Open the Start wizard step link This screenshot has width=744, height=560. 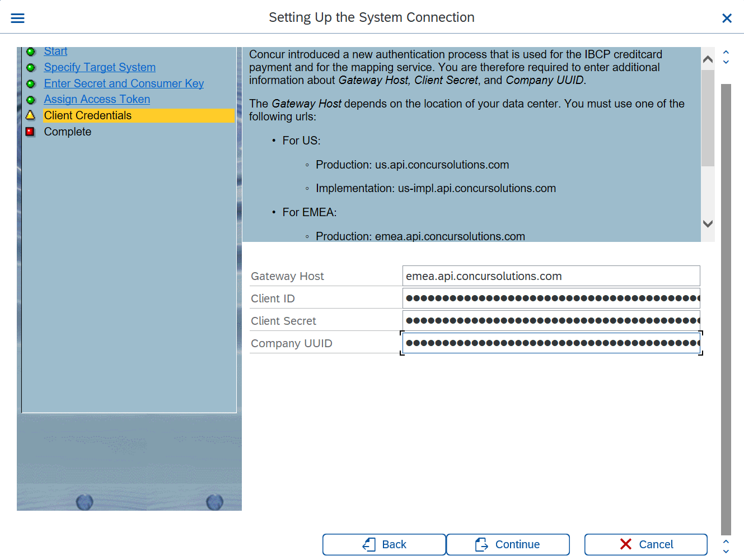[55, 52]
